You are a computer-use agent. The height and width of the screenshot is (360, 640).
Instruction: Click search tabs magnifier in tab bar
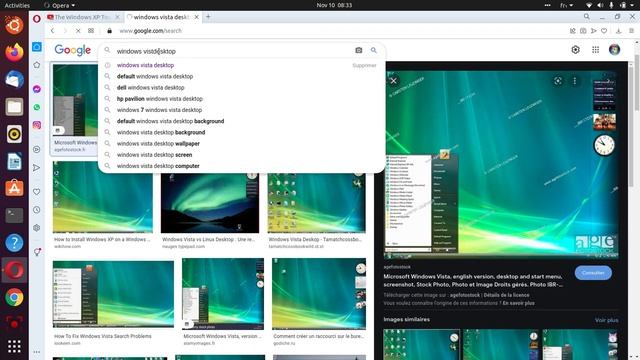coord(587,17)
